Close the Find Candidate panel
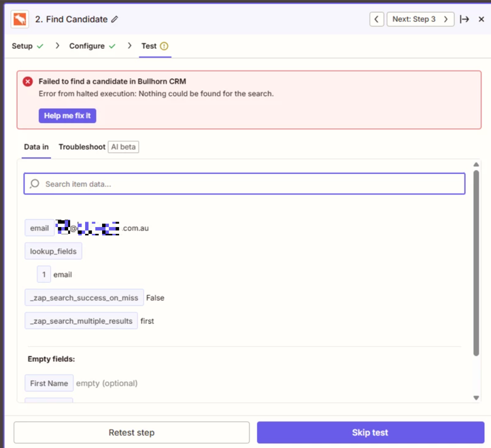 [x=481, y=19]
